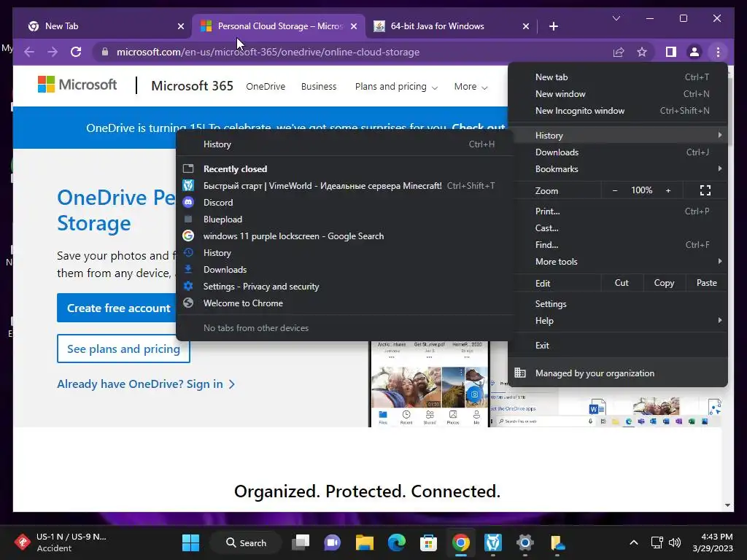Open Downloads from Chrome menu
Image resolution: width=747 pixels, height=560 pixels.
[618, 152]
